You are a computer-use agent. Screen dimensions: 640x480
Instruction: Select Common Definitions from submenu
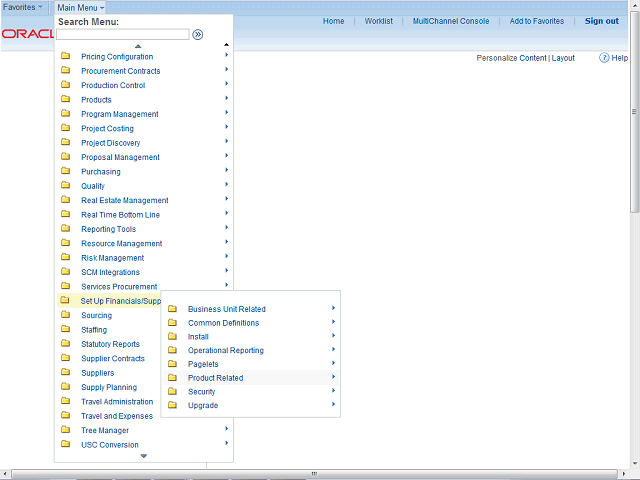[223, 323]
